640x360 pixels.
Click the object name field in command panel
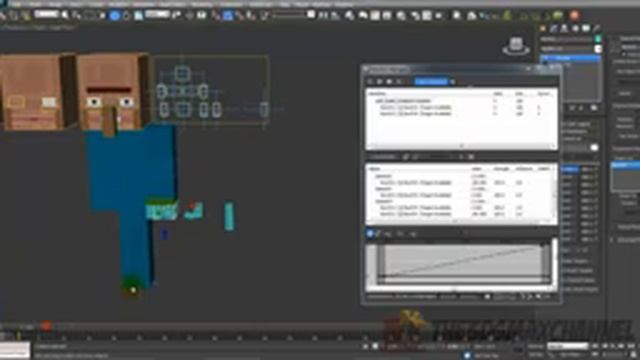tap(567, 39)
